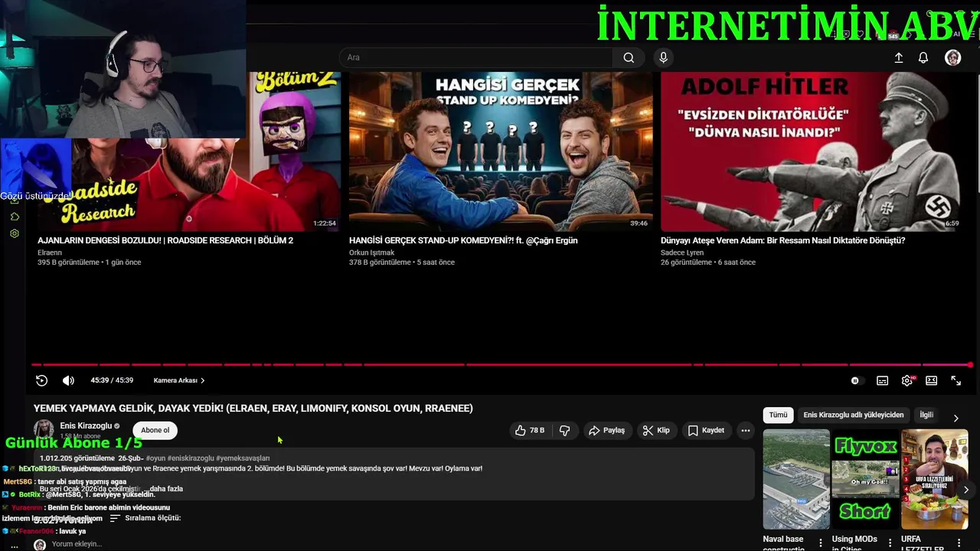The image size is (980, 551).
Task: Open the Naval base recommended thumbnail
Action: [x=796, y=479]
